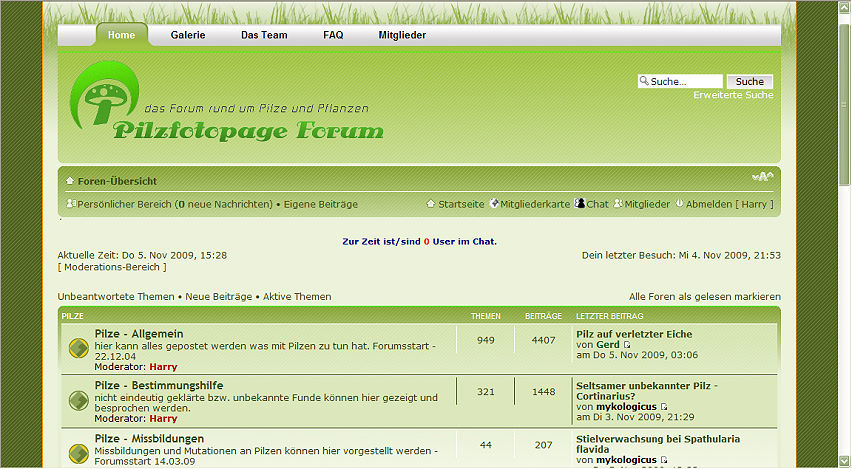Click the scrollbar up arrow

pyautogui.click(x=844, y=8)
